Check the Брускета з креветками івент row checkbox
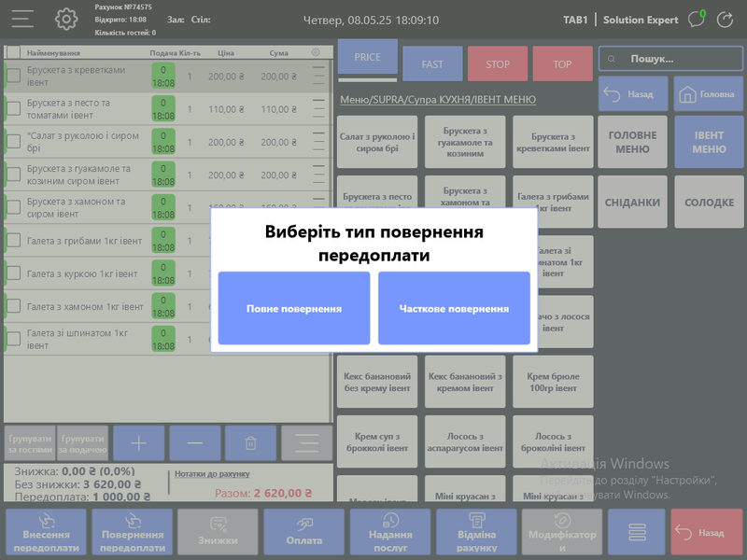Viewport: 747px width, 560px height. [x=14, y=75]
